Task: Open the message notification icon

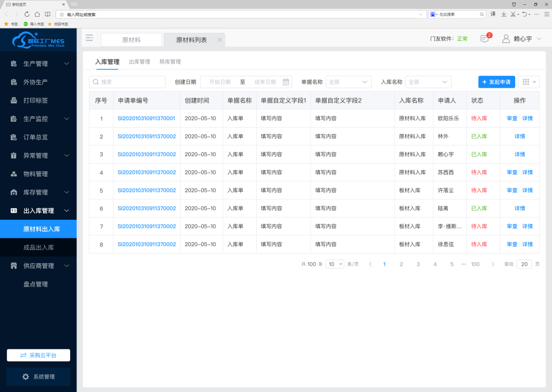Action: coord(485,39)
